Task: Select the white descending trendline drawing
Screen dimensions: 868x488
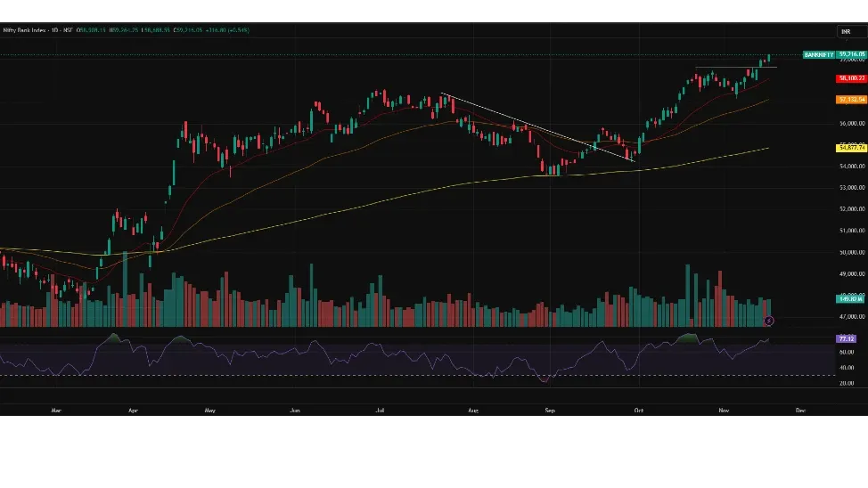Action: [x=535, y=126]
